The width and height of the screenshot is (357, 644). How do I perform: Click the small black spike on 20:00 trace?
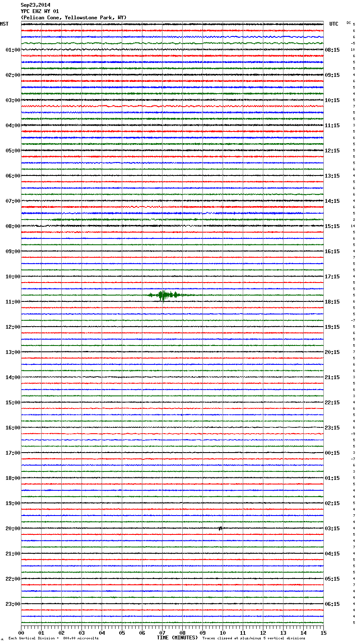220,529
